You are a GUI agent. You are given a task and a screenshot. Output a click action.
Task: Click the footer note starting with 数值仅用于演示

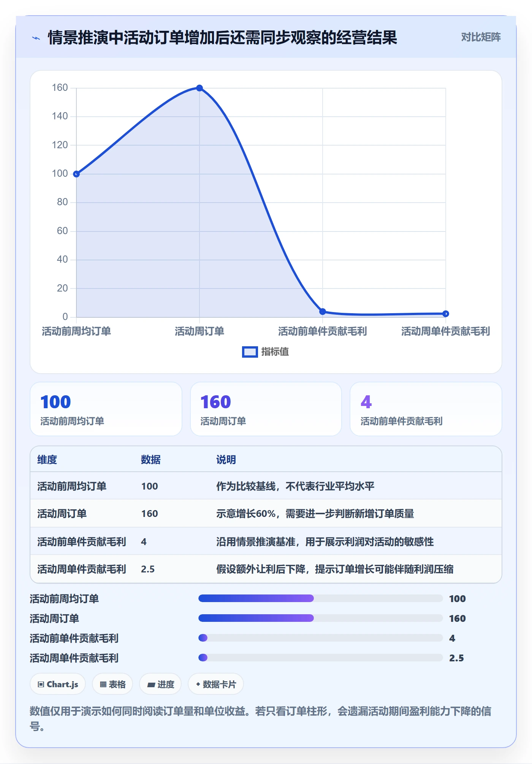coord(261,718)
